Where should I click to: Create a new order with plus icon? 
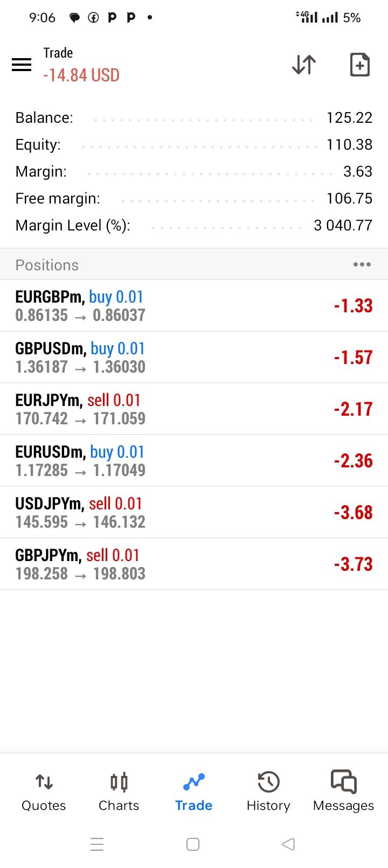coord(359,65)
